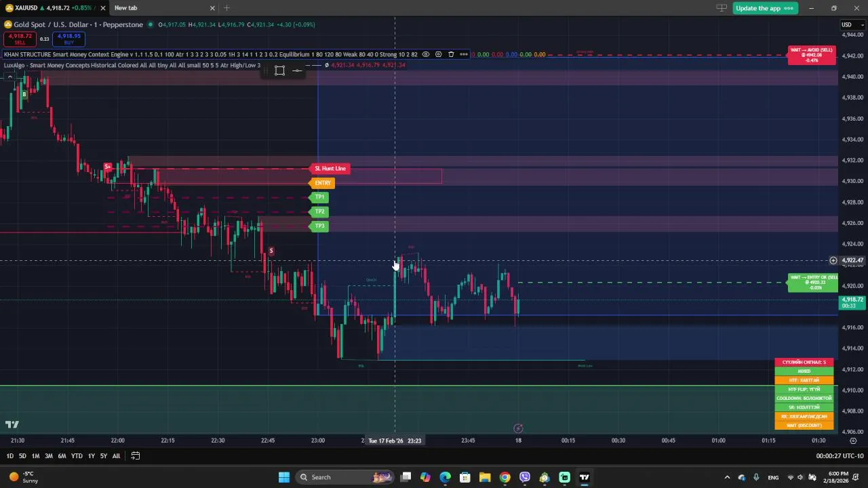Click the TradingView logo on chart
This screenshot has height=488, width=868.
pos(12,425)
